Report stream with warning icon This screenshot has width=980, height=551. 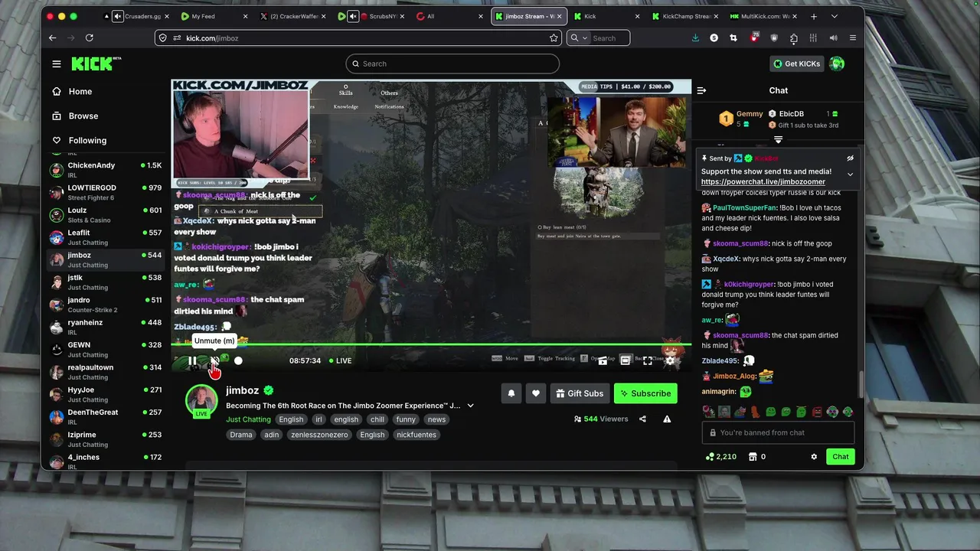[667, 419]
